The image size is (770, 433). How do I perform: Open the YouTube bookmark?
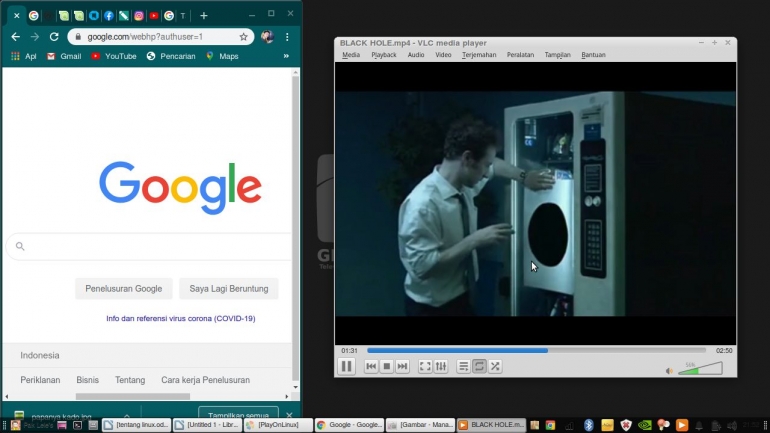pos(113,56)
